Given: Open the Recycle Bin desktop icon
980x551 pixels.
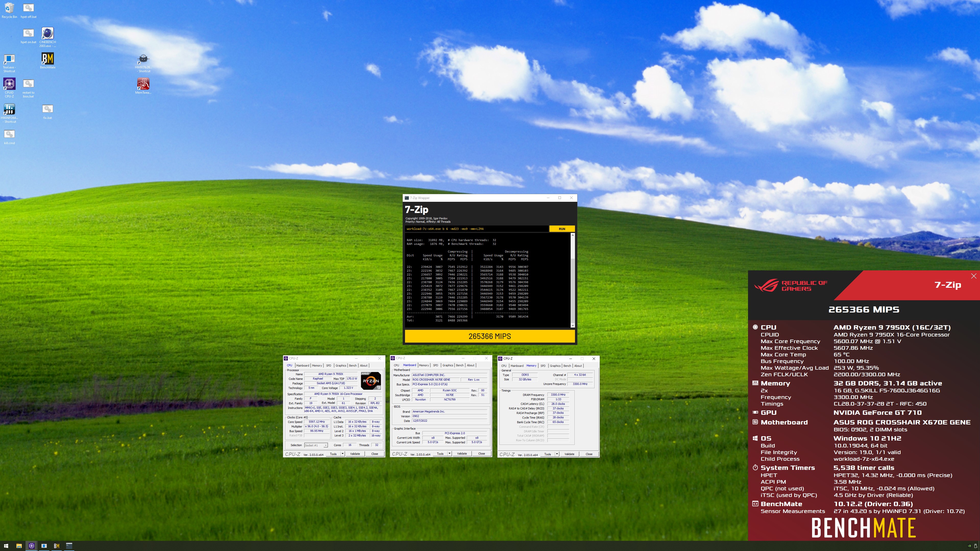Looking at the screenshot, I should pyautogui.click(x=9, y=10).
